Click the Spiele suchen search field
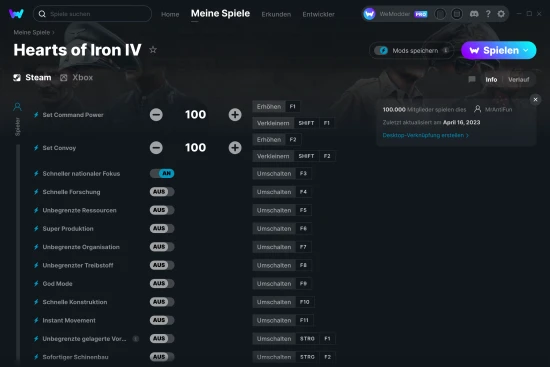The width and height of the screenshot is (550, 367). 92,14
